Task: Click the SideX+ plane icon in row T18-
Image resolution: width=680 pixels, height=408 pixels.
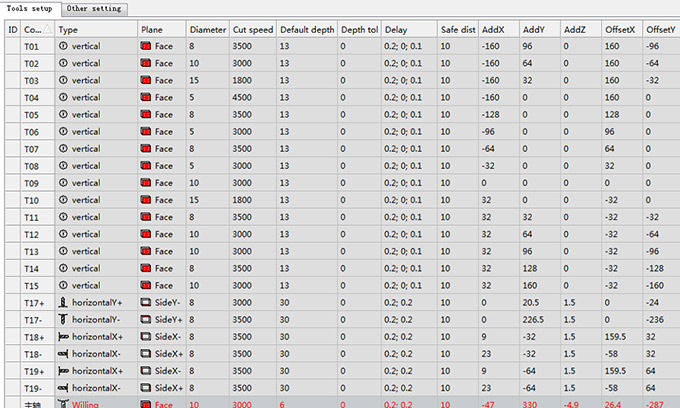Action: pyautogui.click(x=146, y=353)
